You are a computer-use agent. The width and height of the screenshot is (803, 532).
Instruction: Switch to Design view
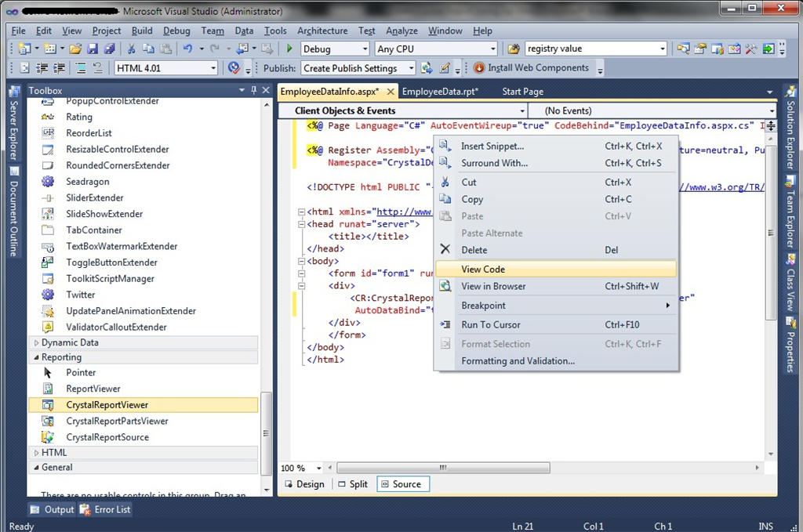[x=303, y=484]
